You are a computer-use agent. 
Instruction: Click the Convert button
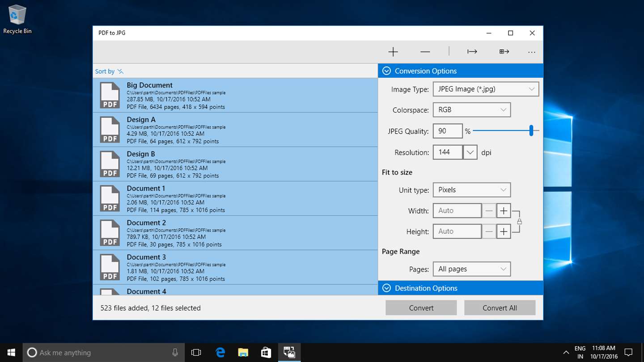click(x=421, y=308)
